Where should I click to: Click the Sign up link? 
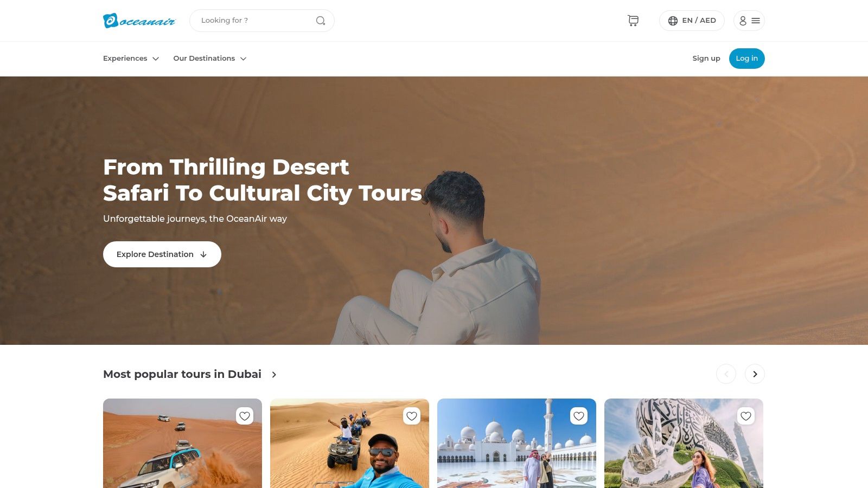(706, 59)
